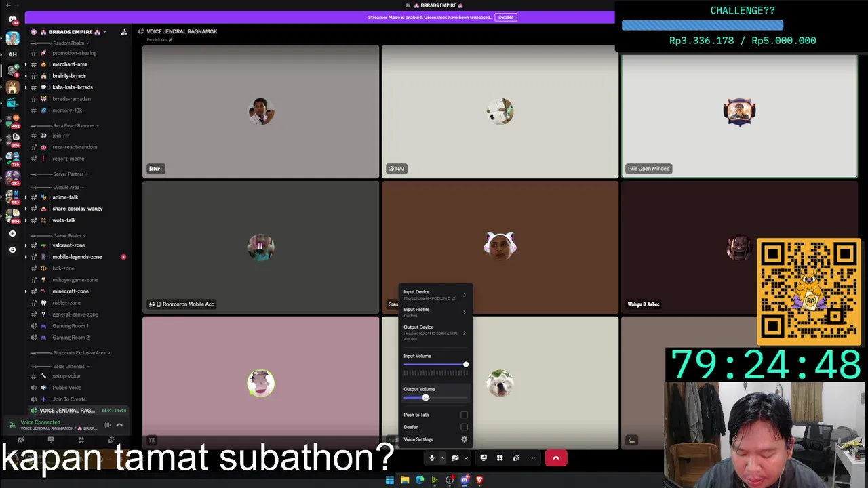Collapse the Voice Channels category
868x488 pixels.
point(68,366)
